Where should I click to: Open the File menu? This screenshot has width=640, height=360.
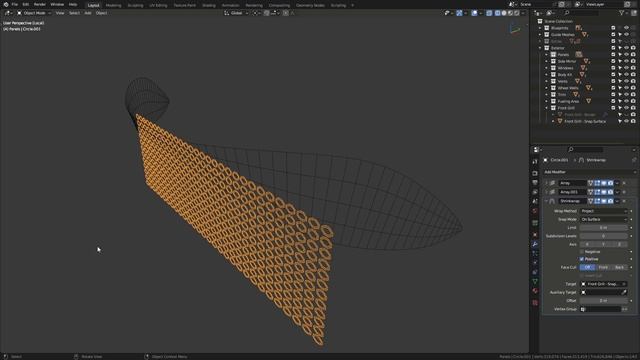15,4
